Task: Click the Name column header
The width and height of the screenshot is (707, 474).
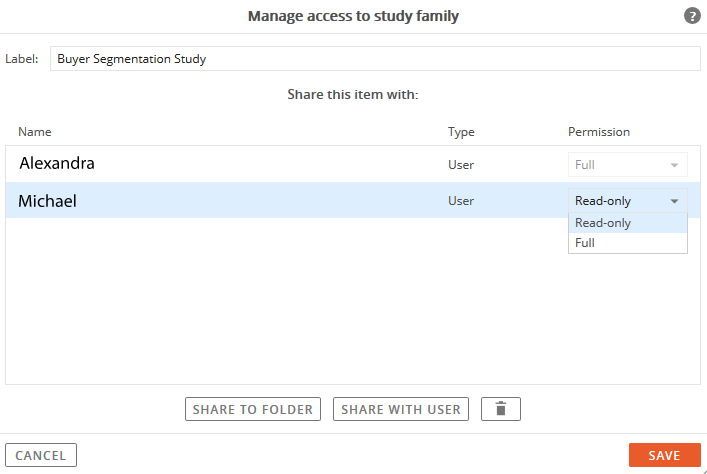Action: click(x=35, y=132)
